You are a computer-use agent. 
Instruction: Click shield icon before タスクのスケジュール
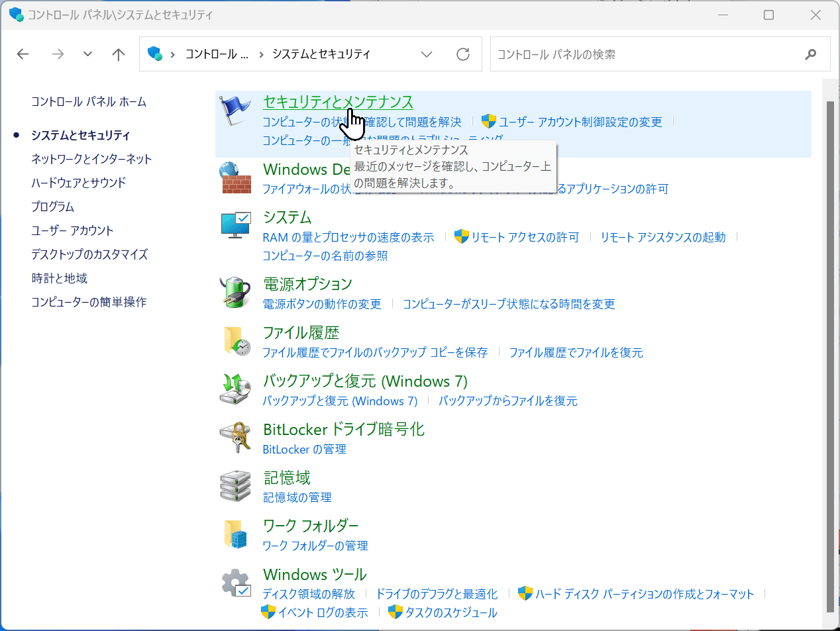click(395, 612)
